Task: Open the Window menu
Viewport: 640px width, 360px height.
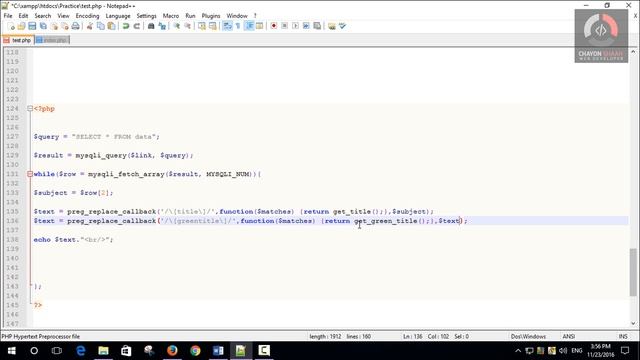Action: [x=237, y=16]
